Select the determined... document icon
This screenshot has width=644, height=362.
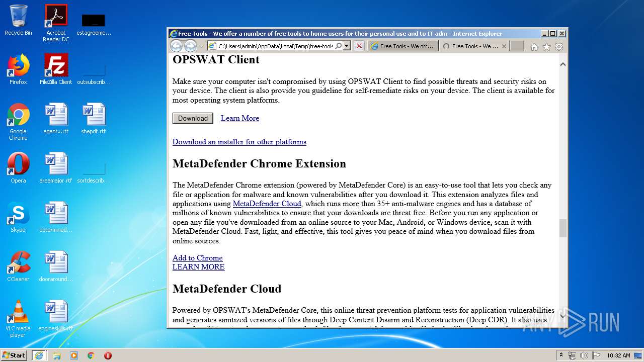click(x=56, y=217)
